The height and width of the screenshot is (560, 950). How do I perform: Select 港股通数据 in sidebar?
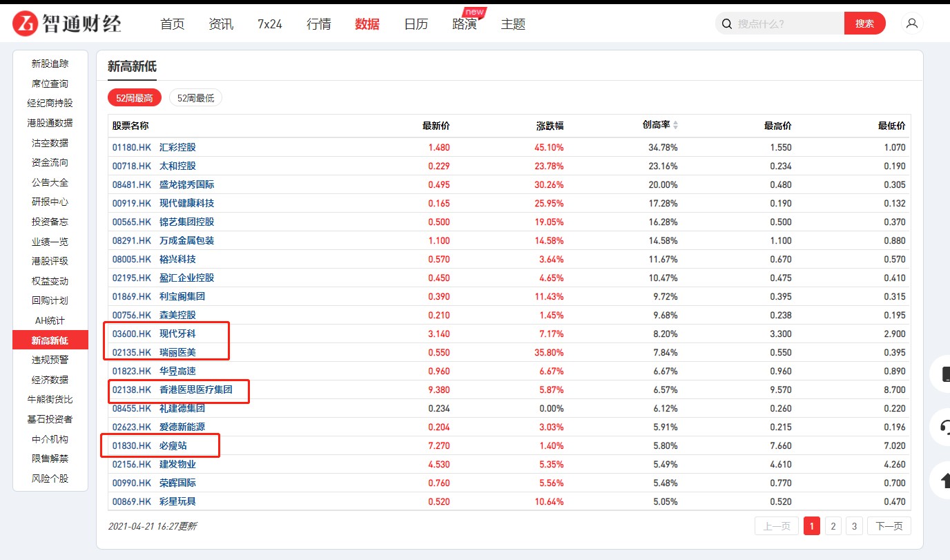tap(50, 123)
